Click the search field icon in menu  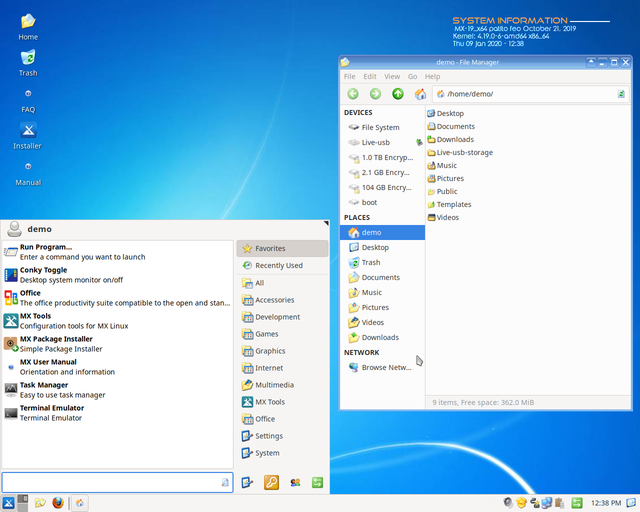pos(225,482)
